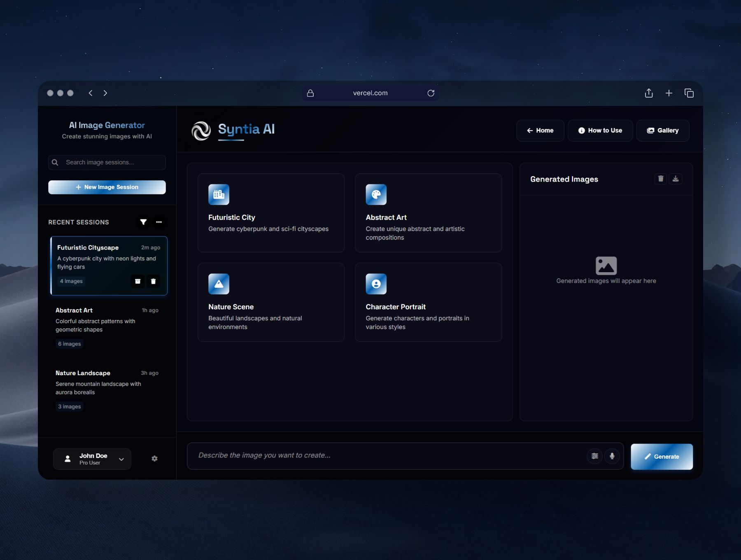Navigate back Home
This screenshot has width=741, height=560.
540,131
